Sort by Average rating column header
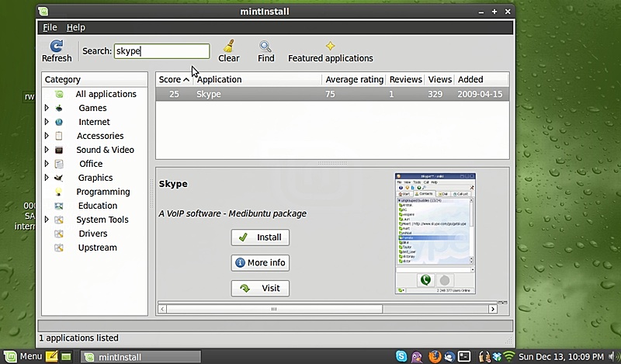This screenshot has width=621, height=364. (x=354, y=79)
